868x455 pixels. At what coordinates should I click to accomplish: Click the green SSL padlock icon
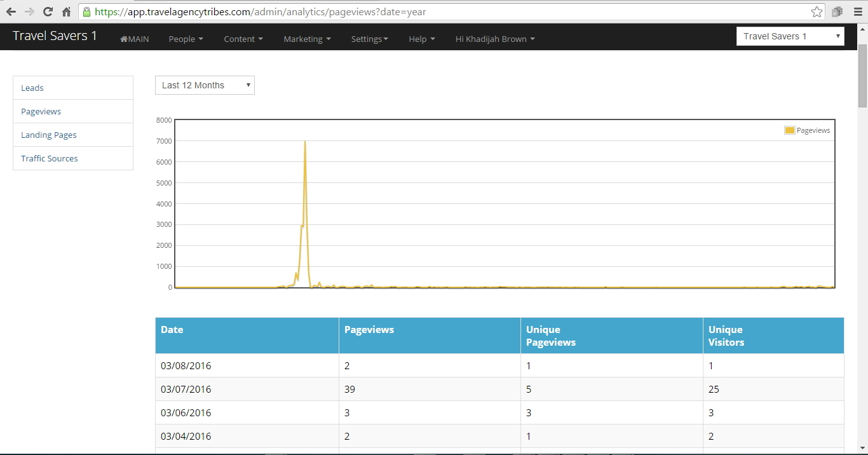[87, 12]
